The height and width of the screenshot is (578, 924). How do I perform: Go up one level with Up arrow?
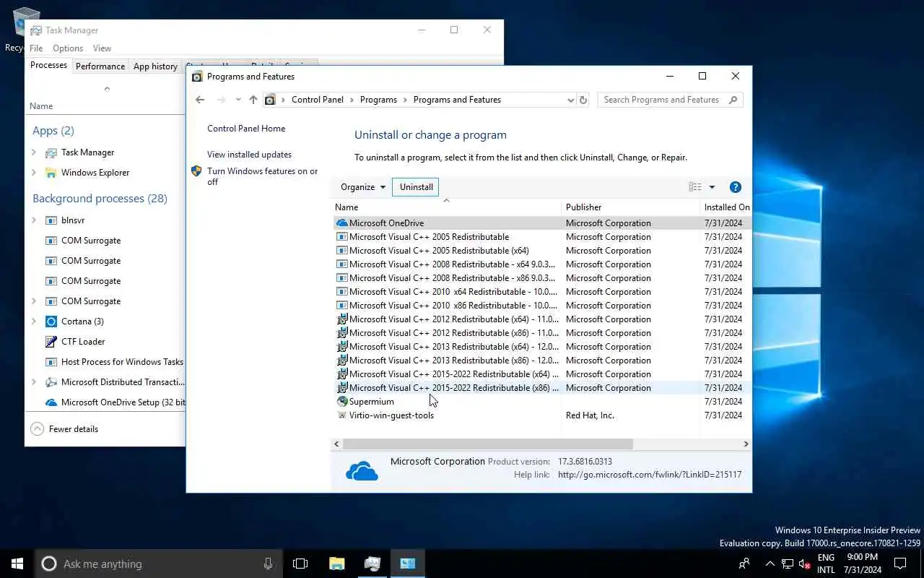(253, 100)
